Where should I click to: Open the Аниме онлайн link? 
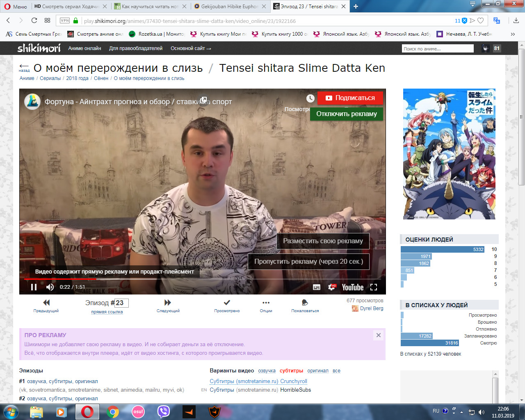tap(84, 48)
